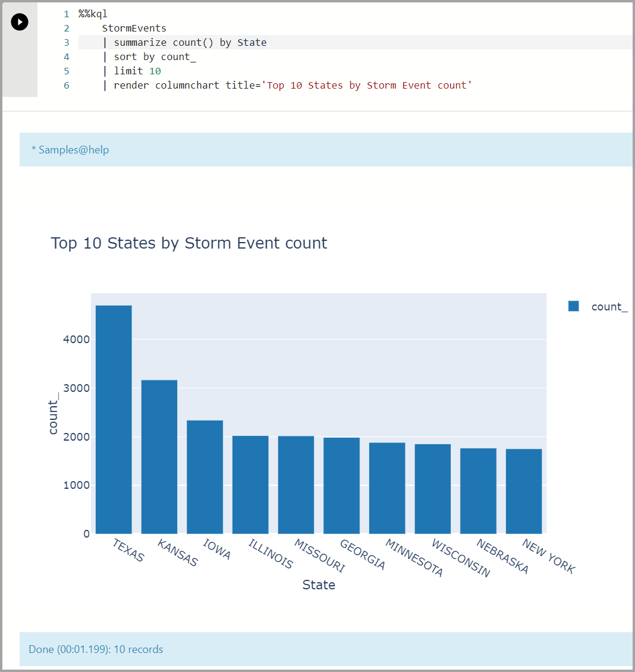635x672 pixels.
Task: Click the blue legend square next to count_
Action: pos(573,306)
